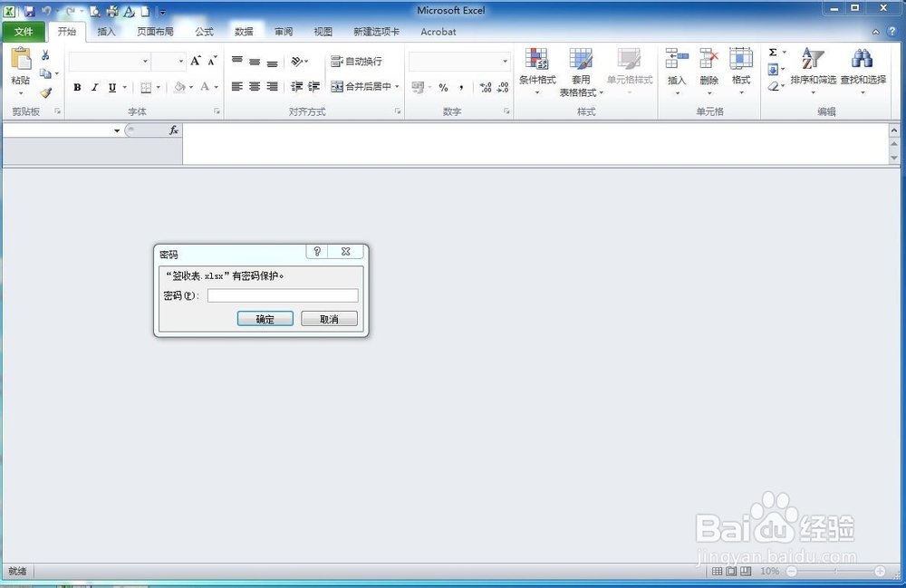Click the Bold formatting icon
The image size is (906, 588).
[x=77, y=88]
